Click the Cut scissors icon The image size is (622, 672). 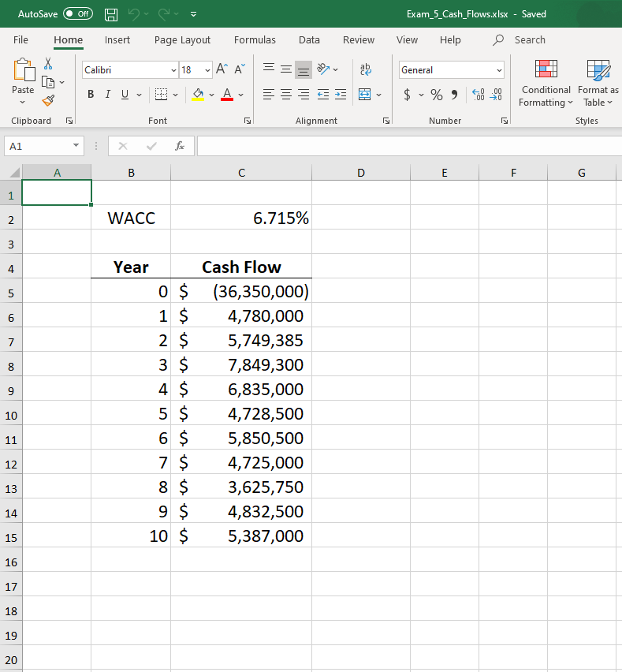48,64
